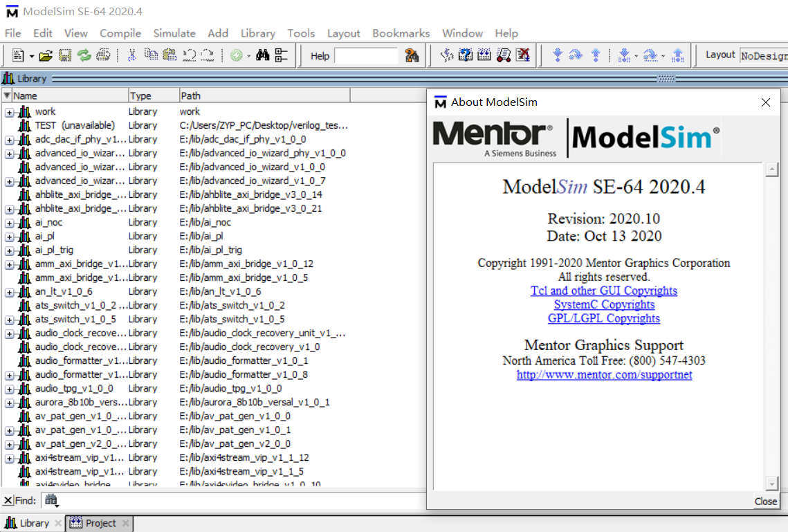Expand the ai_noc library node
Screen dimensions: 788x532
point(10,223)
